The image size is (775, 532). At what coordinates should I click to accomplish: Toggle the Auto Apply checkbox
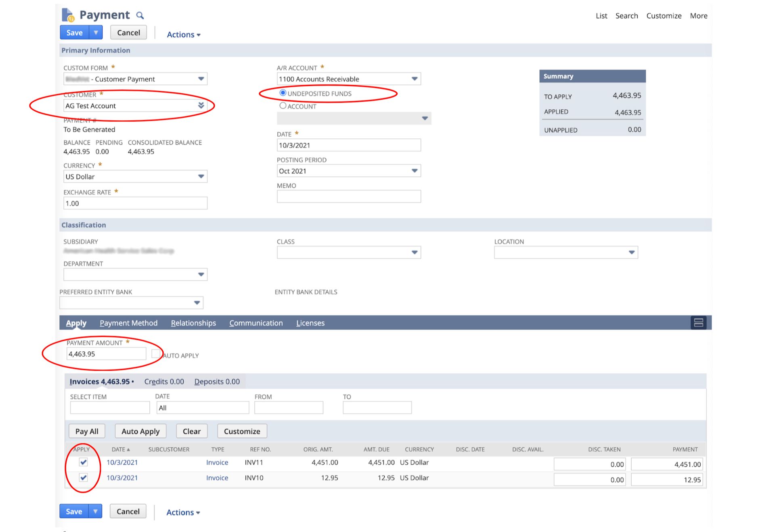[156, 354]
